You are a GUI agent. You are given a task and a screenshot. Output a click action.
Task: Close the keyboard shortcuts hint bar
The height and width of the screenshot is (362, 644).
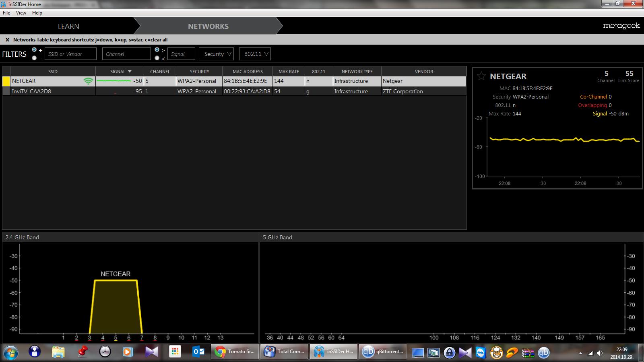[x=7, y=40]
